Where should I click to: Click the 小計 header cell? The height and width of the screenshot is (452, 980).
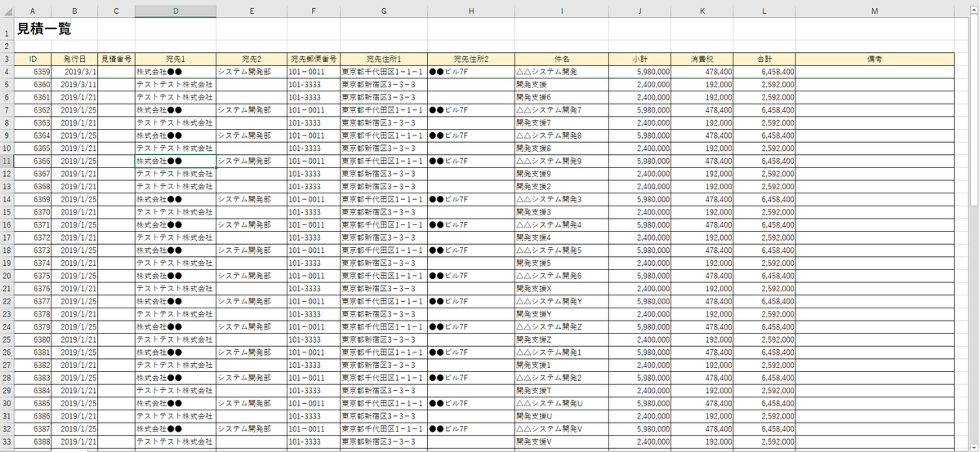(x=640, y=60)
